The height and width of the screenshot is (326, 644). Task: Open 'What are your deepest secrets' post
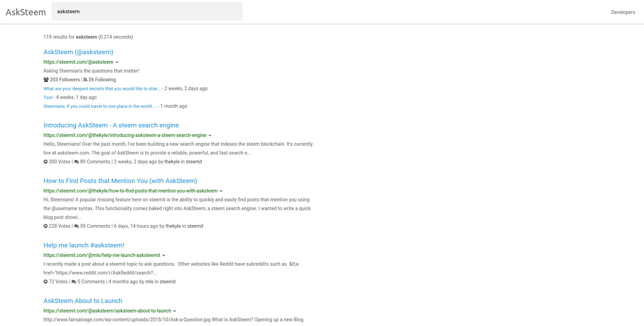102,89
